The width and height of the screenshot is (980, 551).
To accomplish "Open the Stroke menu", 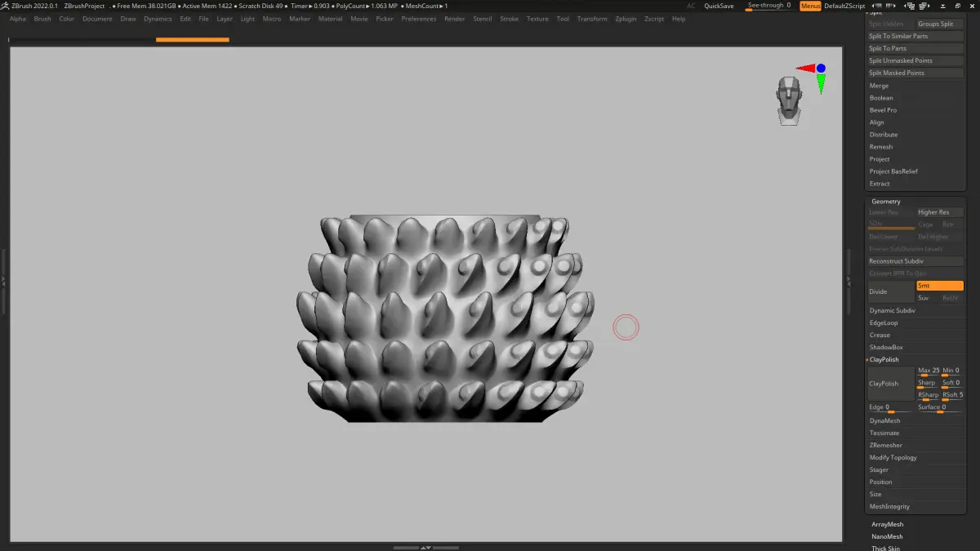I will [509, 19].
